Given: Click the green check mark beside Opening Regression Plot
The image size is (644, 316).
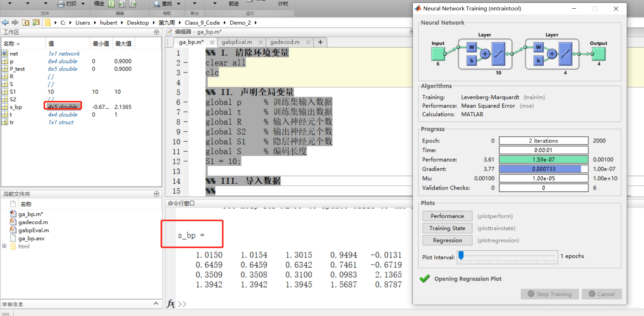Looking at the screenshot, I should click(425, 279).
